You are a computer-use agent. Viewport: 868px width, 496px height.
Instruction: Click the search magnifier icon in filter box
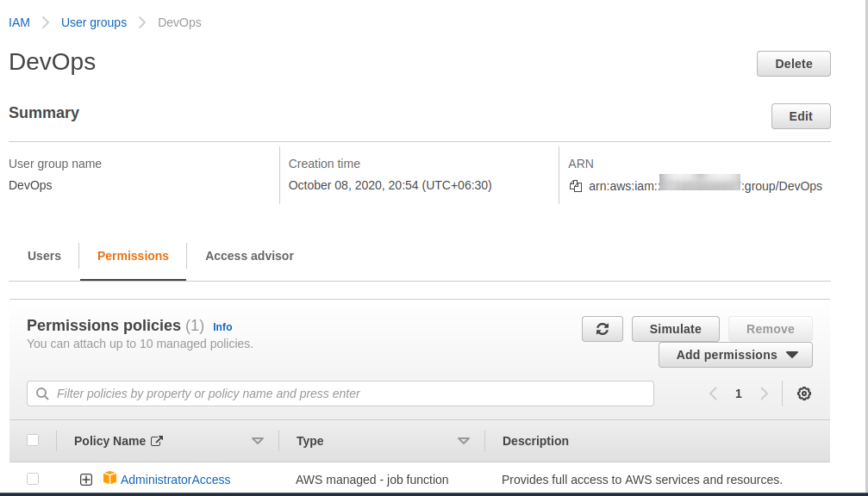pos(42,394)
